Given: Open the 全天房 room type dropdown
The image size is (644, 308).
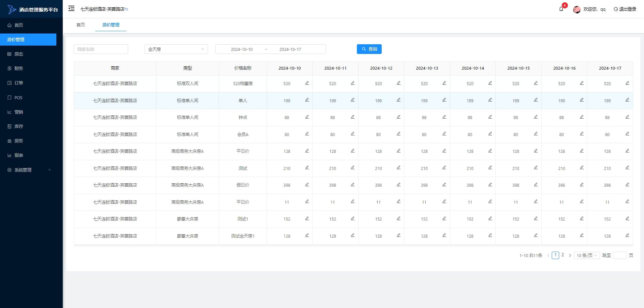Looking at the screenshot, I should [176, 49].
